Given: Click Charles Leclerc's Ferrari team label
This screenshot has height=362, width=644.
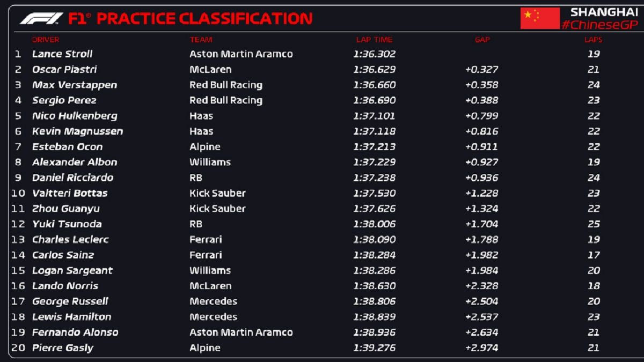Looking at the screenshot, I should (x=206, y=240).
